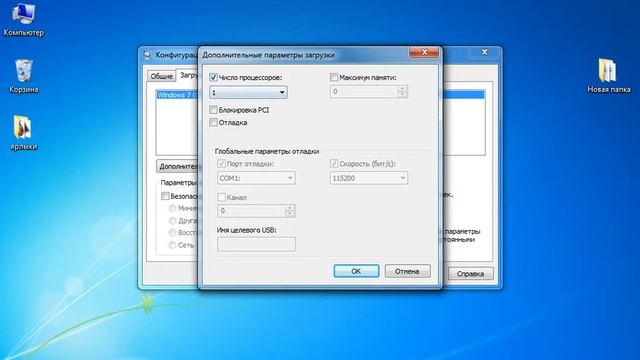Screen dimensions: 640x360
Task: Enable the Отладка checkbox
Action: coord(213,122)
